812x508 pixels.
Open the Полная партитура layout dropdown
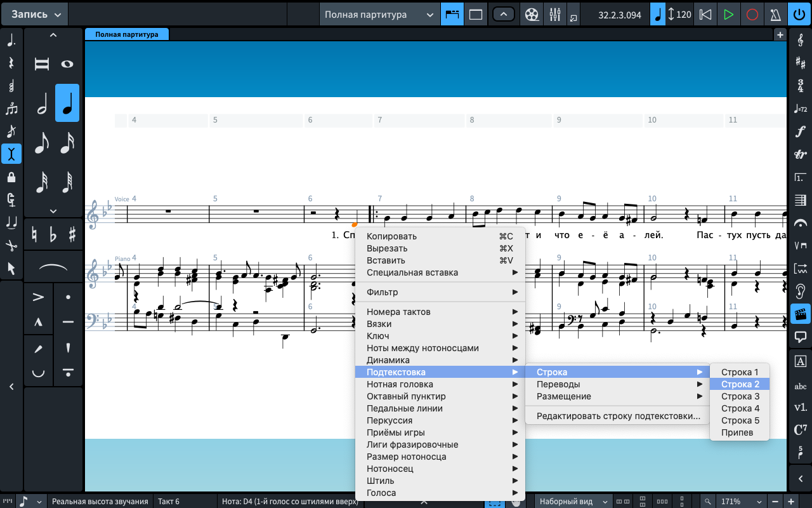coord(379,14)
